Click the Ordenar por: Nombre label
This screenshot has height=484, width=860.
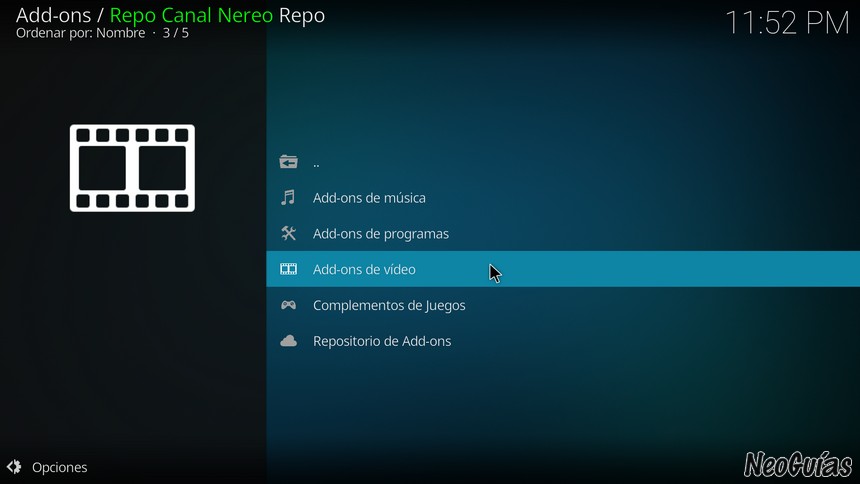[81, 33]
